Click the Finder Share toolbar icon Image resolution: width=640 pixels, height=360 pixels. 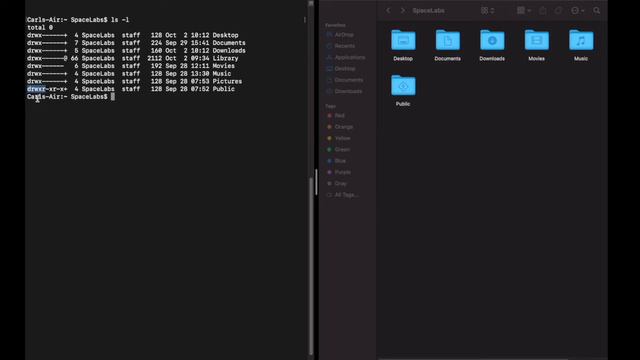[x=542, y=11]
